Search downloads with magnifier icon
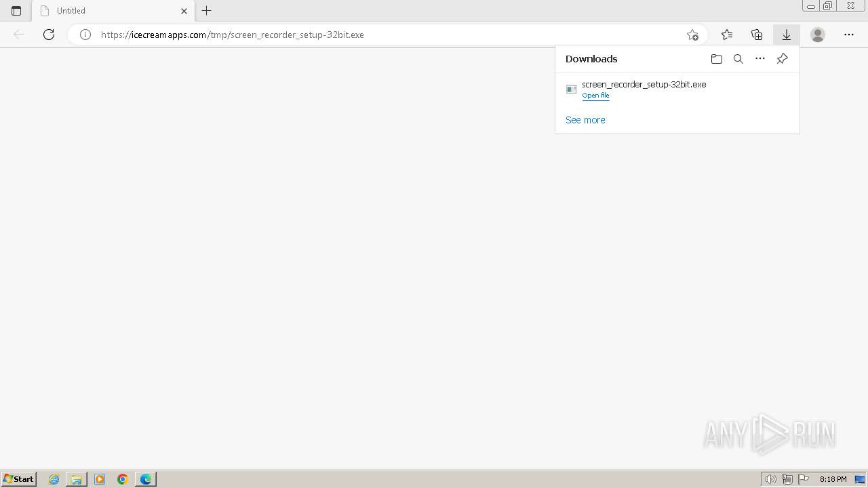 pos(738,59)
